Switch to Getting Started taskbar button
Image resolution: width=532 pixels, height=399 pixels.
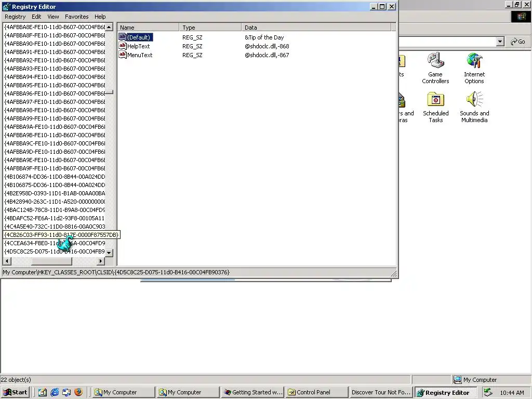point(253,392)
